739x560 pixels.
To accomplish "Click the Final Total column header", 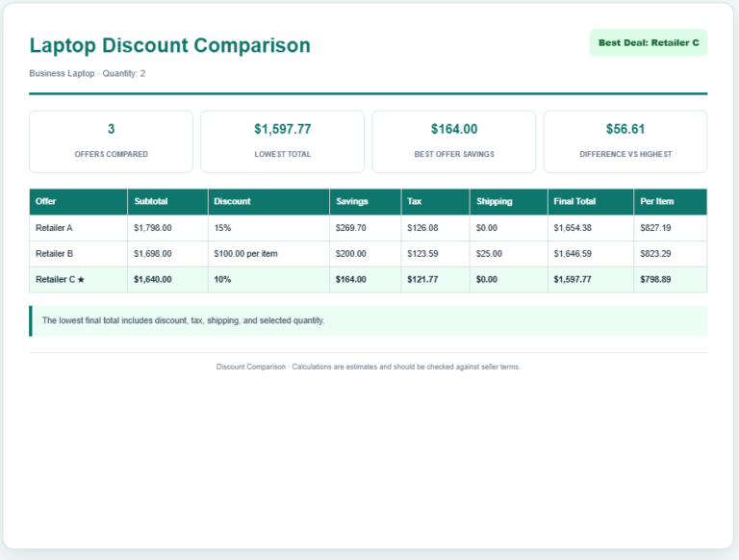I will pyautogui.click(x=591, y=202).
